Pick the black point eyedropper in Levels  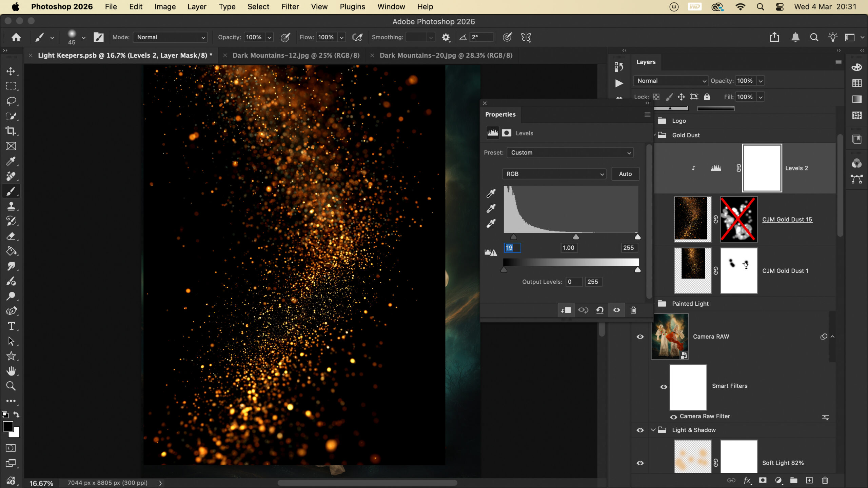coord(491,193)
